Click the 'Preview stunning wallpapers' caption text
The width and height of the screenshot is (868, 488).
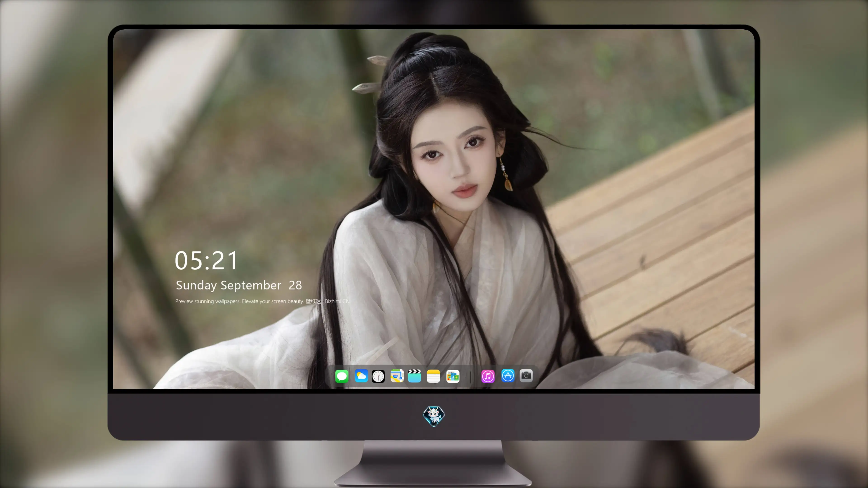(262, 301)
